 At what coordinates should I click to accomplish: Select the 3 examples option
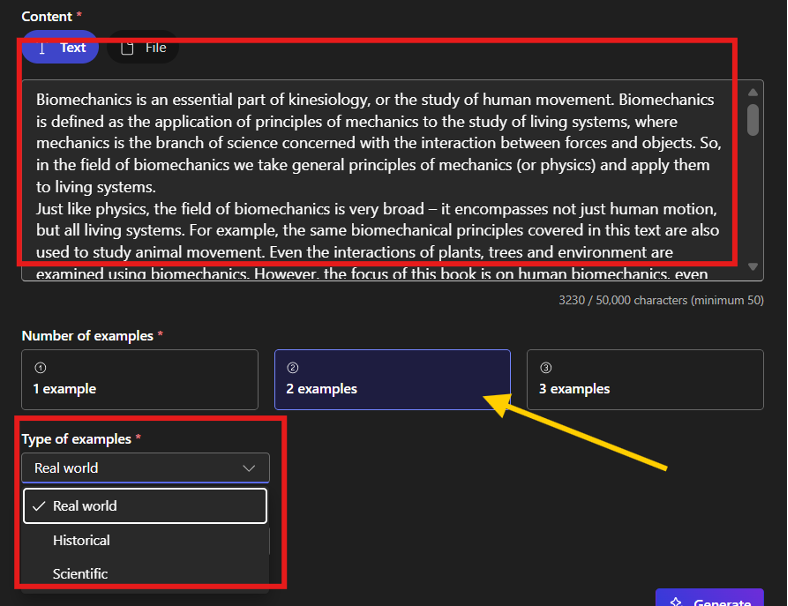click(x=645, y=379)
